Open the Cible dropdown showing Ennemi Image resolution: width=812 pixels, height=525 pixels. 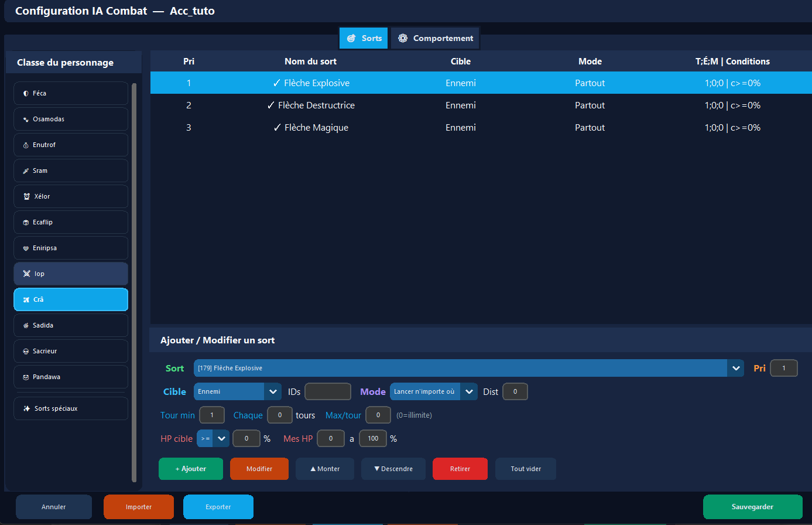237,391
